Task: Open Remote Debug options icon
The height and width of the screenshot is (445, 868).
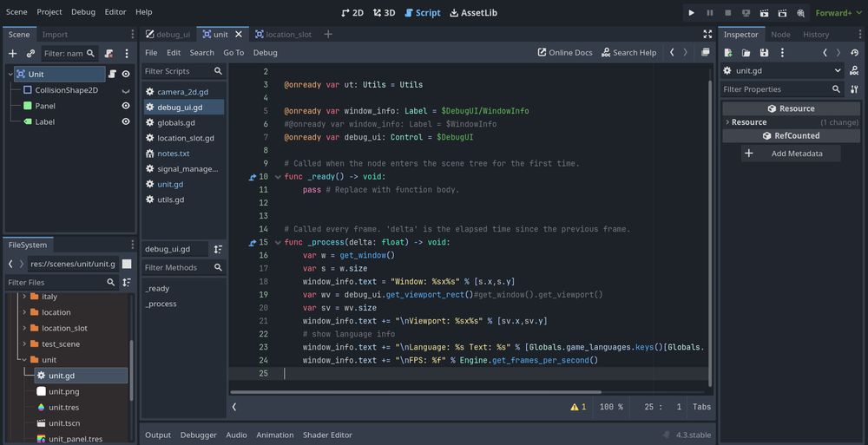Action: coord(746,13)
